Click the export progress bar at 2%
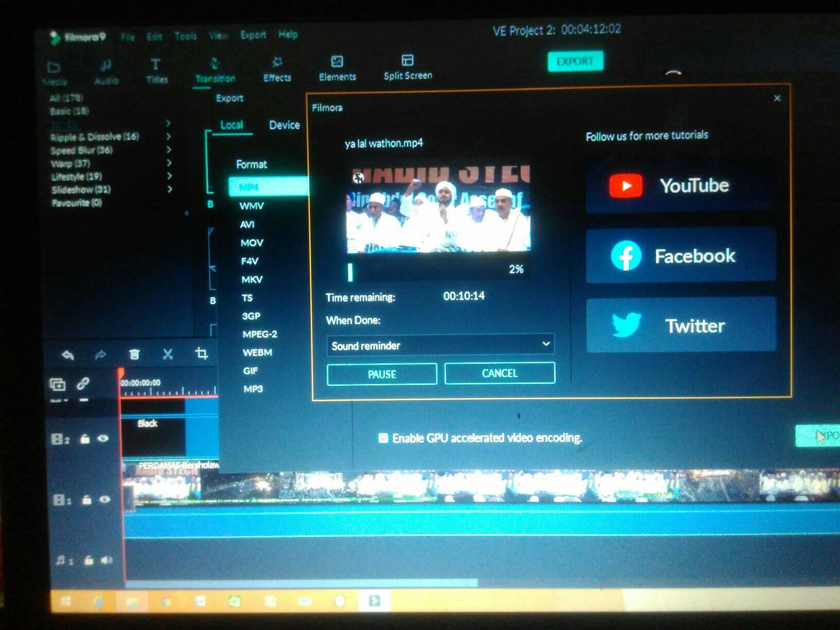Viewport: 840px width, 630px height. pyautogui.click(x=438, y=270)
